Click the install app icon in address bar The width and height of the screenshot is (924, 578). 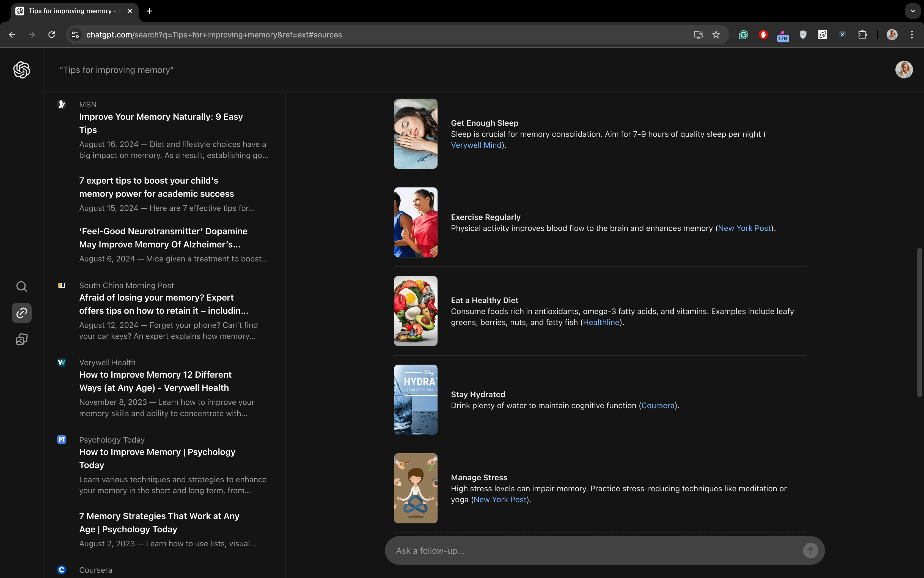pos(698,35)
